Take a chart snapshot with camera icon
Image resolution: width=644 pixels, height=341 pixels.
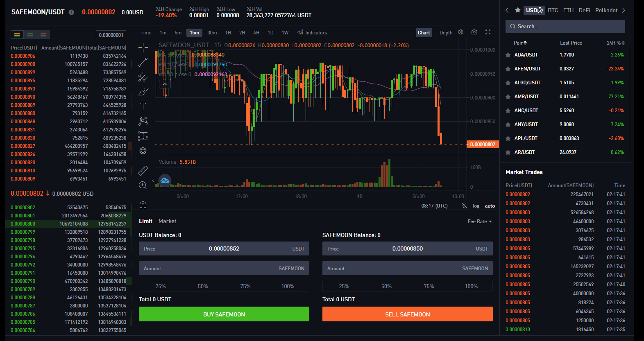[474, 32]
